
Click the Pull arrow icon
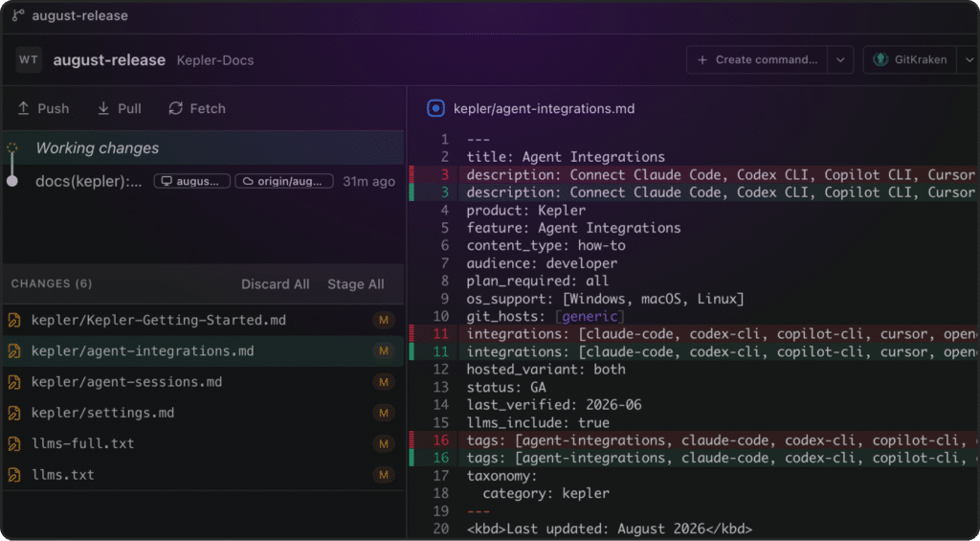(x=103, y=108)
